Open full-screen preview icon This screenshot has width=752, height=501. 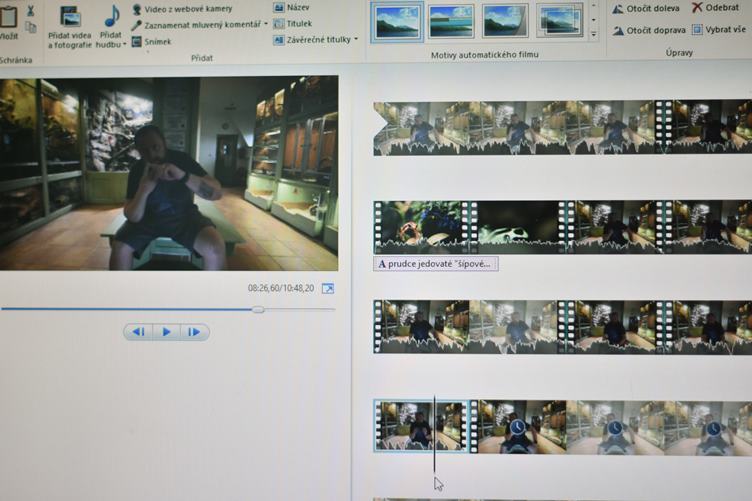point(328,289)
